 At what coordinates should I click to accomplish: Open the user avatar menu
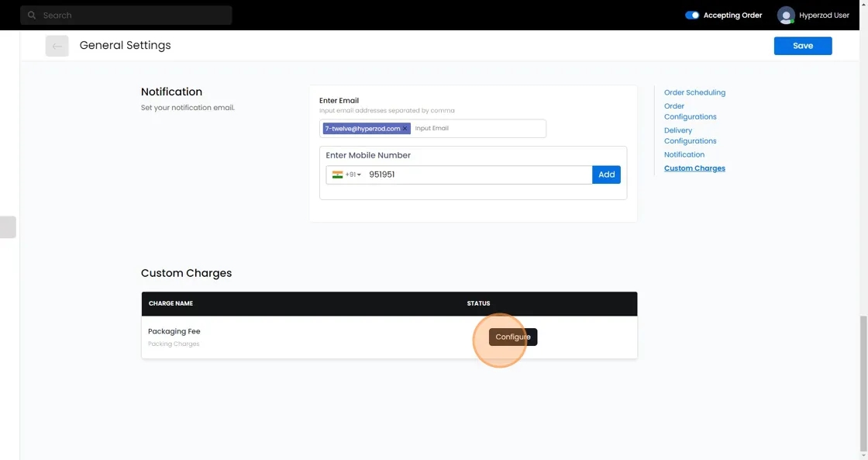point(786,16)
